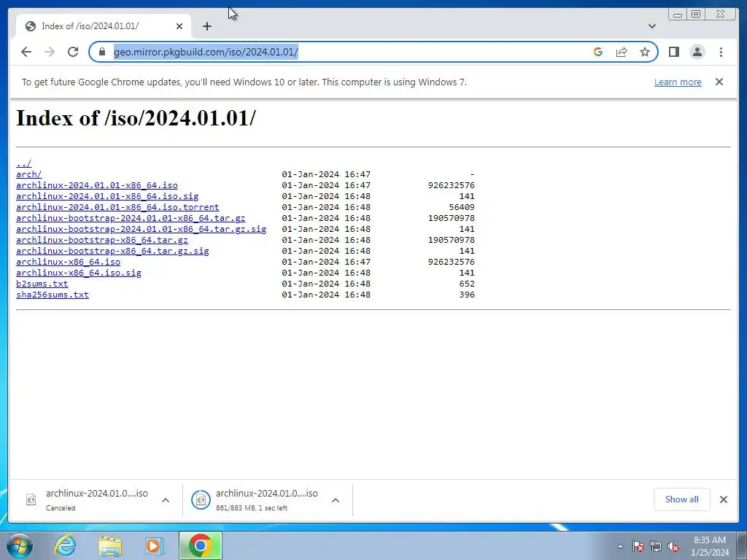Launch Internet Explorer from the taskbar
The height and width of the screenshot is (560, 747).
[65, 545]
